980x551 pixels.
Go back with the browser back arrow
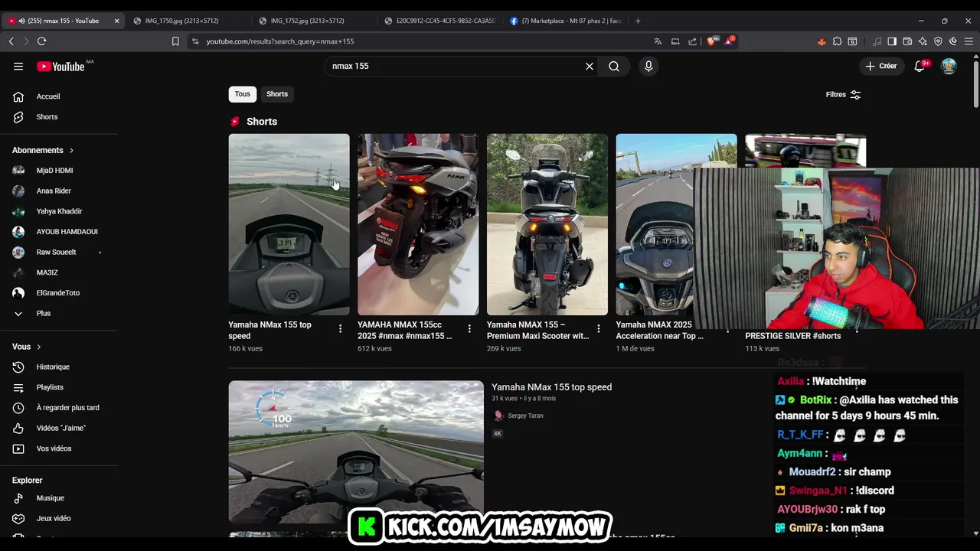click(x=11, y=41)
